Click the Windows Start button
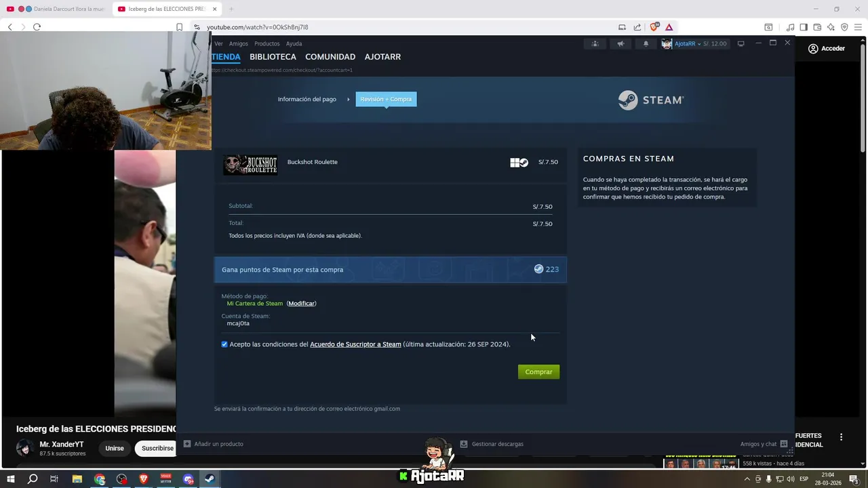 (x=11, y=479)
